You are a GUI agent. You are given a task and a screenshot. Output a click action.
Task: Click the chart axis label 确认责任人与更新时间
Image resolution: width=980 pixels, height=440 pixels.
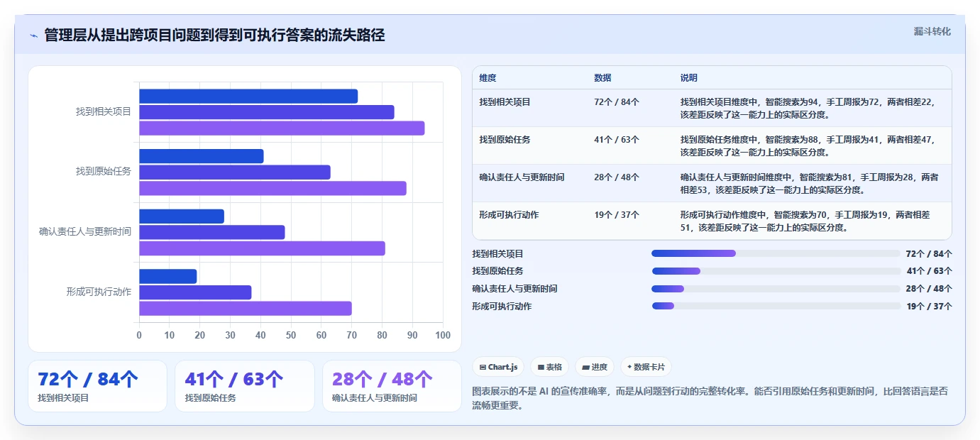(x=85, y=231)
